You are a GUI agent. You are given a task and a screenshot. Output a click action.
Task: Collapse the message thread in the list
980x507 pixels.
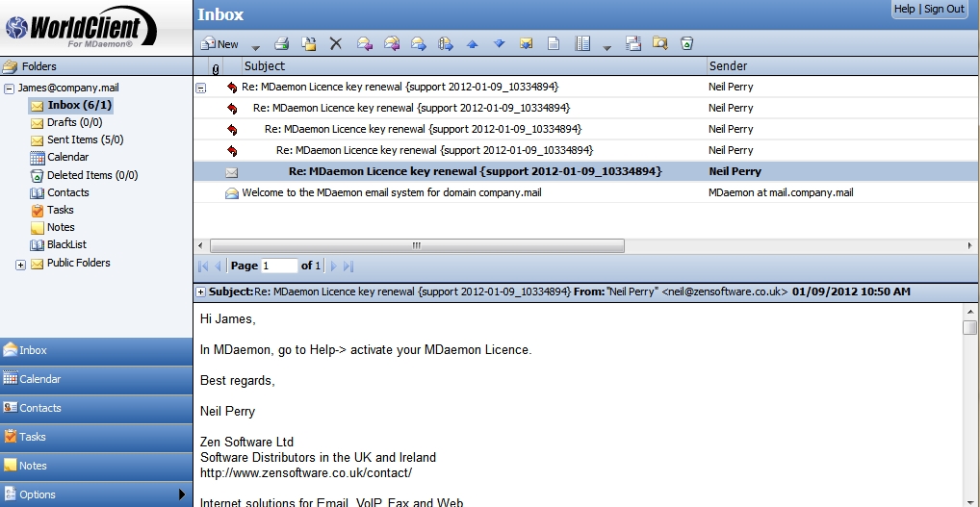(x=201, y=87)
